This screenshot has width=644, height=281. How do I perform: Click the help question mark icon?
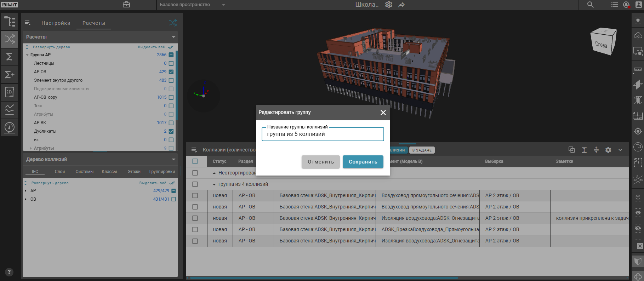(9, 272)
